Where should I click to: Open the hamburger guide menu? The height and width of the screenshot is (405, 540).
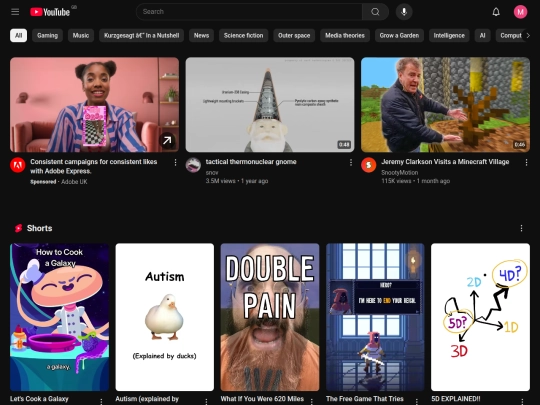(15, 12)
